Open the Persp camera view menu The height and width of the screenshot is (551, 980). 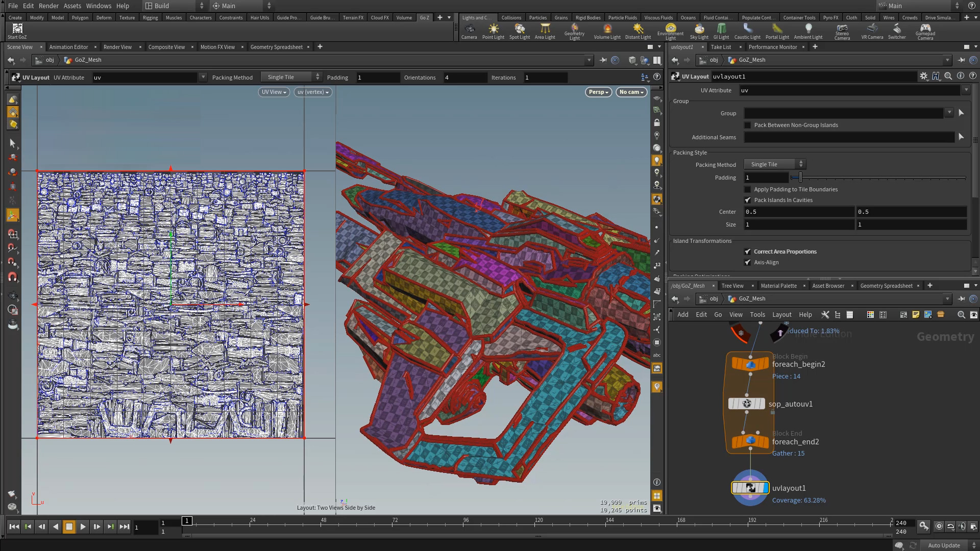coord(598,92)
